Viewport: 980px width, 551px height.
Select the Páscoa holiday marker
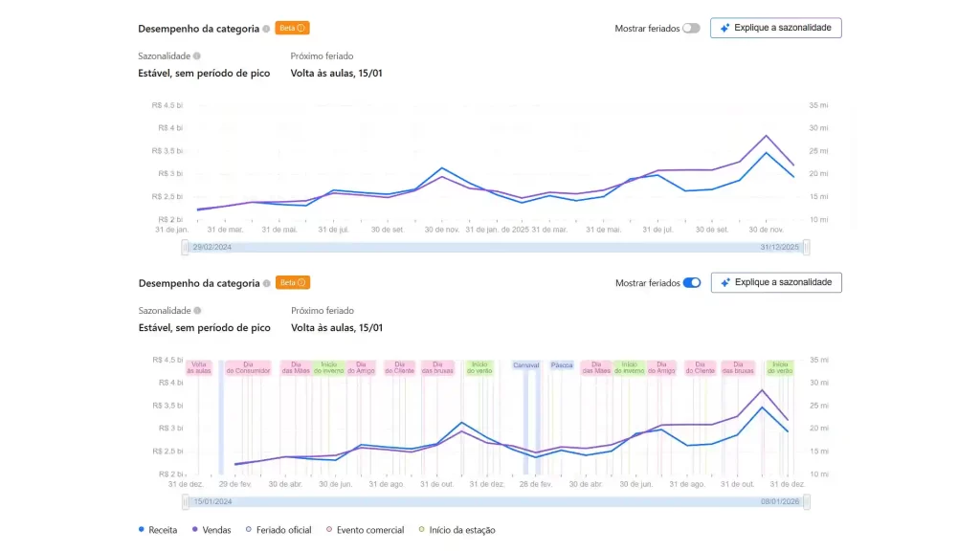click(x=562, y=365)
